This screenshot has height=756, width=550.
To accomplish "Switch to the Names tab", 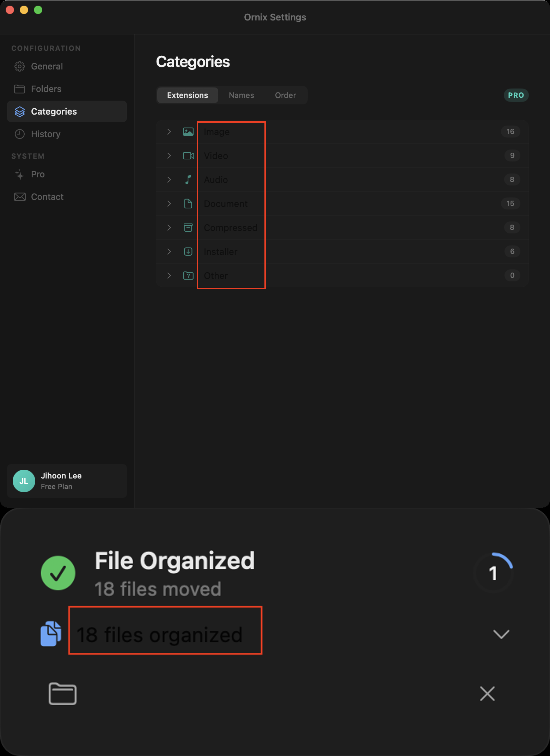I will [242, 95].
